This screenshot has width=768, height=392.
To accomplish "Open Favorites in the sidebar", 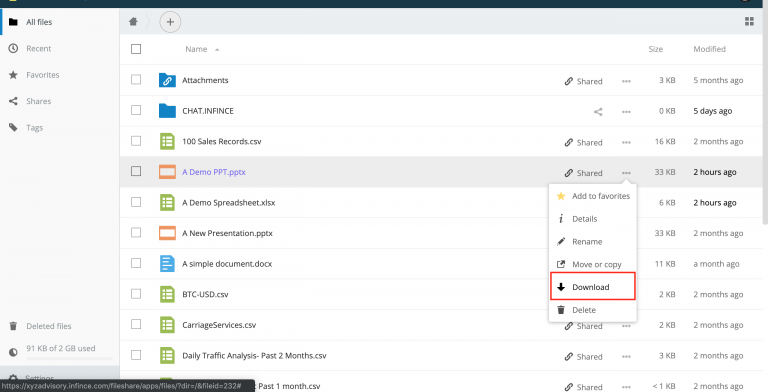I will [60, 75].
